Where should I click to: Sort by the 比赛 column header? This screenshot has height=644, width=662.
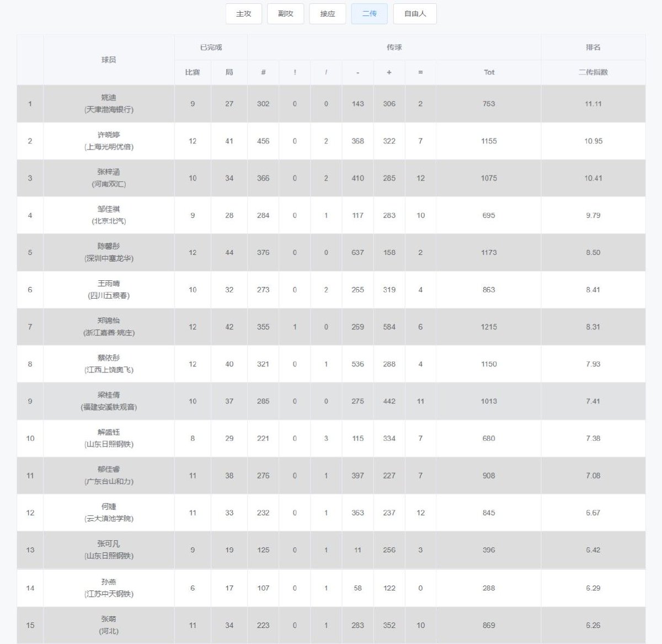193,72
